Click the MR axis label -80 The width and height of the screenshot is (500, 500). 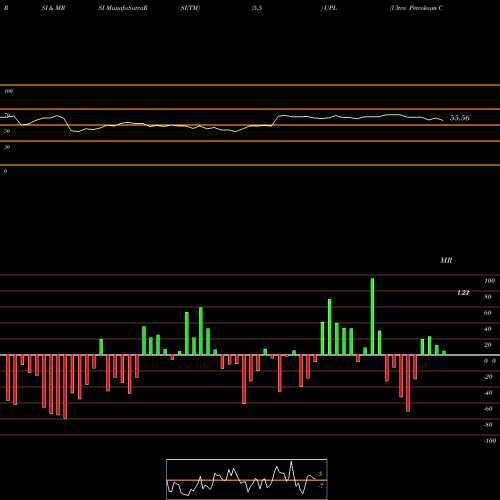pos(488,425)
